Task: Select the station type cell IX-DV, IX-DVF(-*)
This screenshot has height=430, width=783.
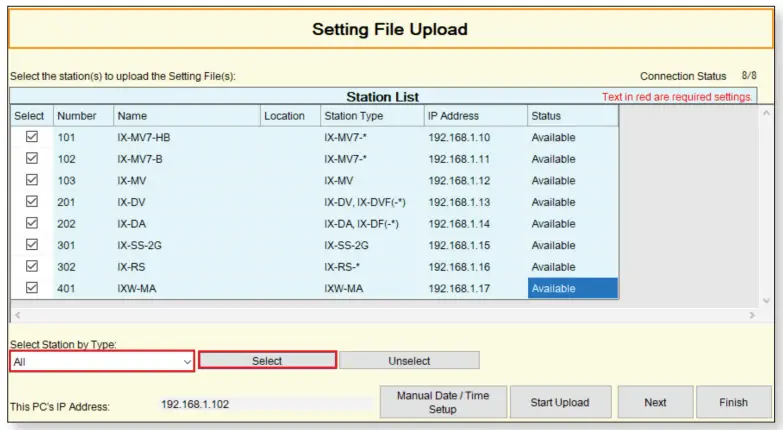Action: (x=372, y=202)
